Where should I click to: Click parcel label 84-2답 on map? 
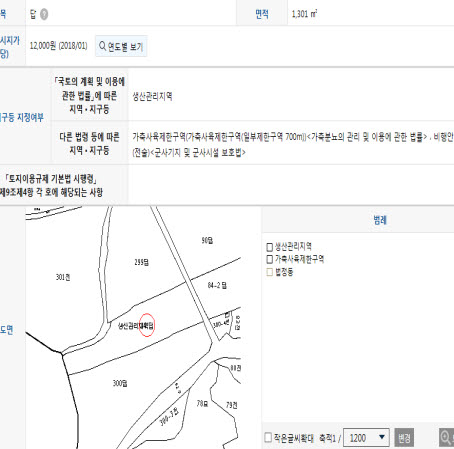coord(217,285)
